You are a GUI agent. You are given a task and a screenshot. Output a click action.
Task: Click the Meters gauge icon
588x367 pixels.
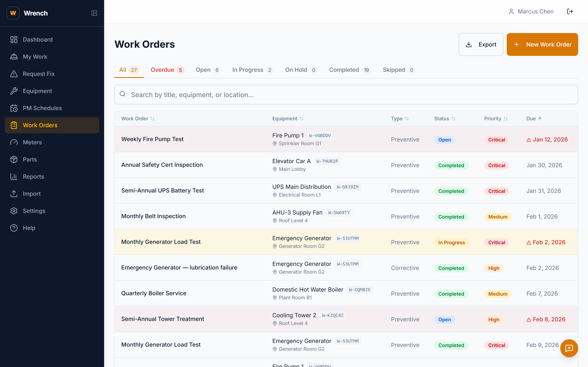14,142
